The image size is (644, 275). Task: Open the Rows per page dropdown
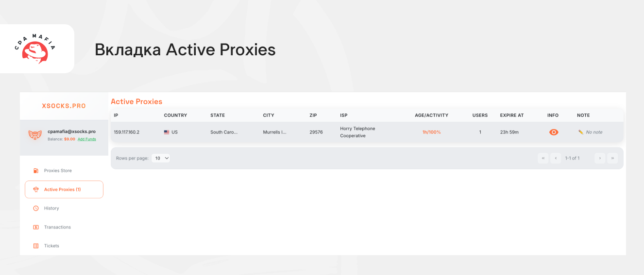(161, 158)
